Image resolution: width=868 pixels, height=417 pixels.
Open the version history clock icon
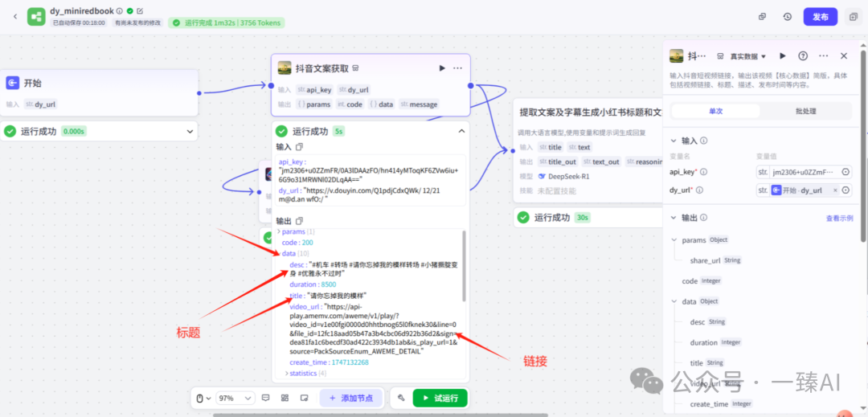787,17
